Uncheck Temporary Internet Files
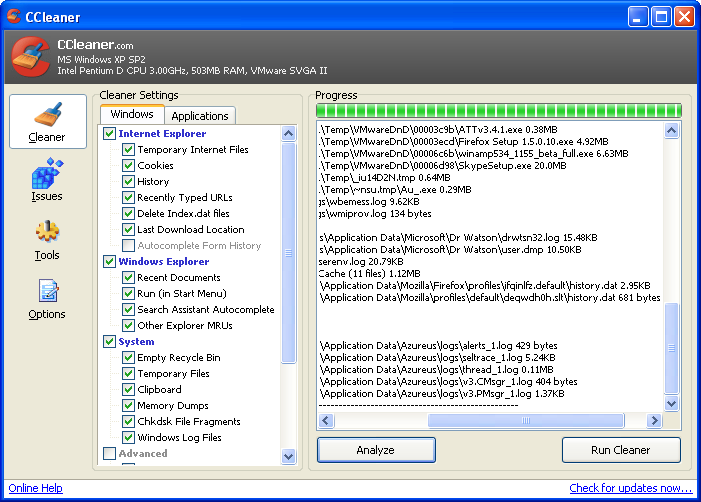 [x=129, y=150]
